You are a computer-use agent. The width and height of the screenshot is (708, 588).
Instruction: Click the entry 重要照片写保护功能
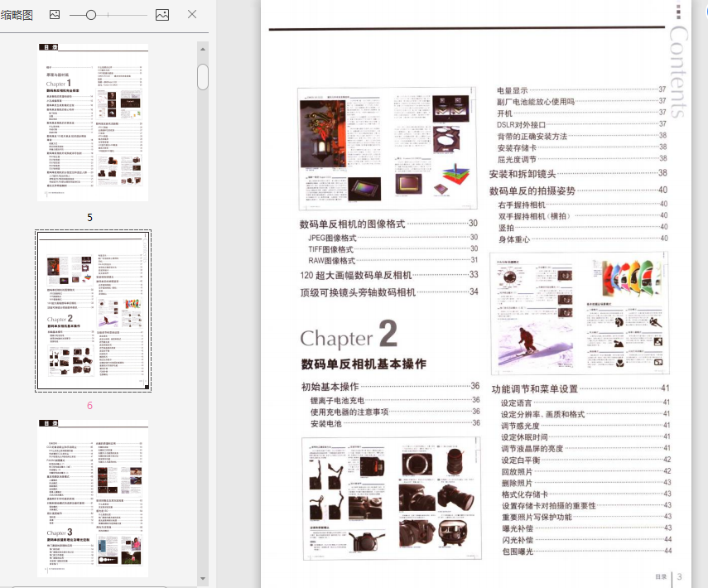[537, 517]
